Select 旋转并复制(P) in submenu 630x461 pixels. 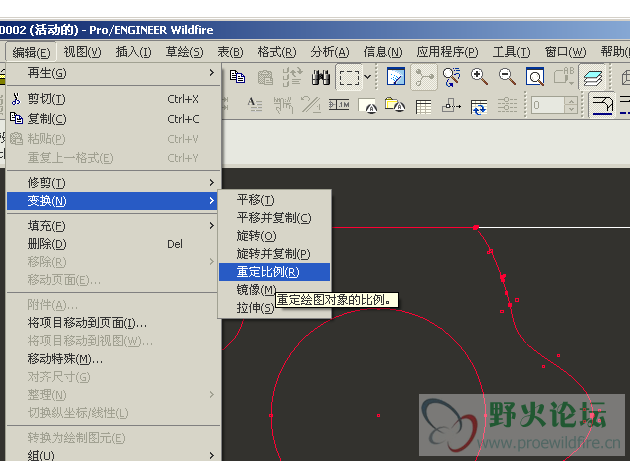click(274, 254)
